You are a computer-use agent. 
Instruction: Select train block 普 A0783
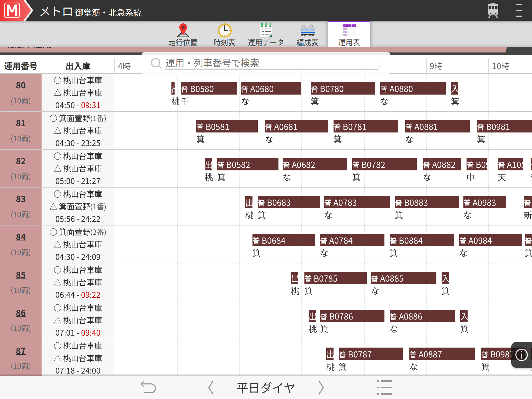click(357, 203)
